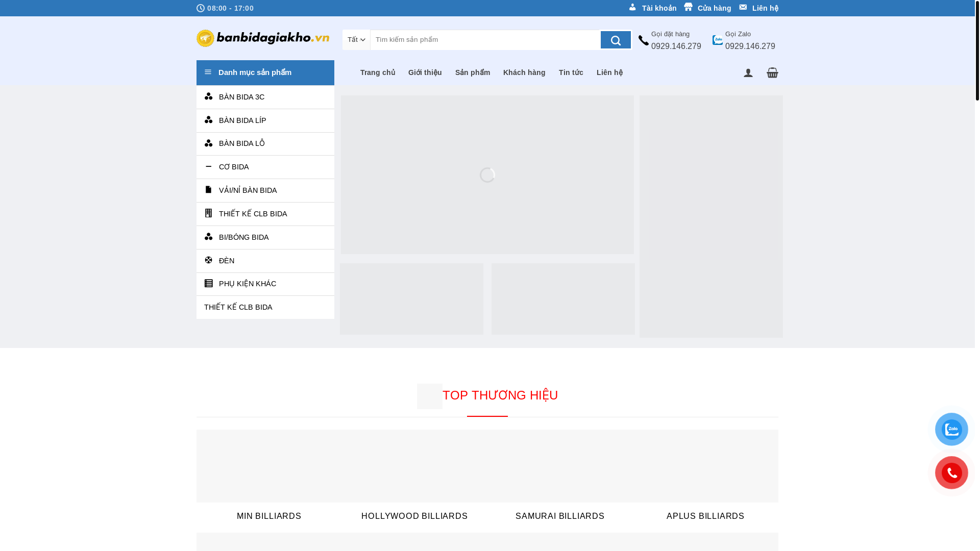The image size is (980, 551).
Task: Click the icon beside ĐÈN
Action: (208, 260)
